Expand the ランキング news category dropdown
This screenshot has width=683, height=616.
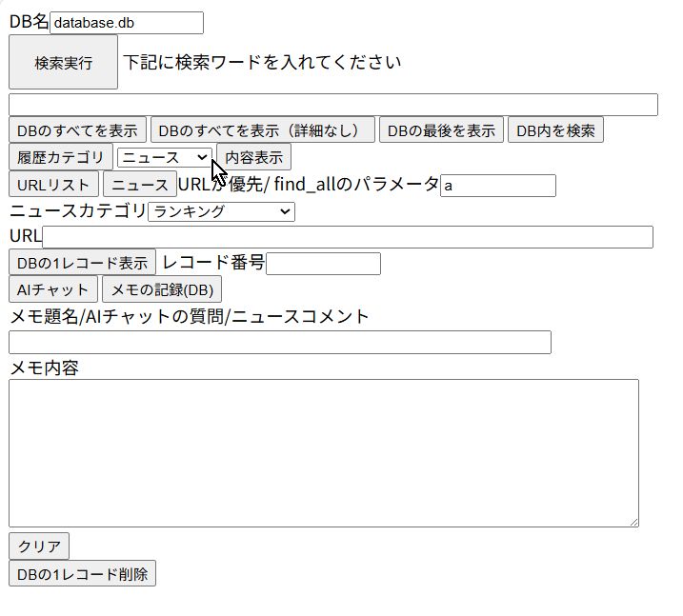[x=221, y=211]
